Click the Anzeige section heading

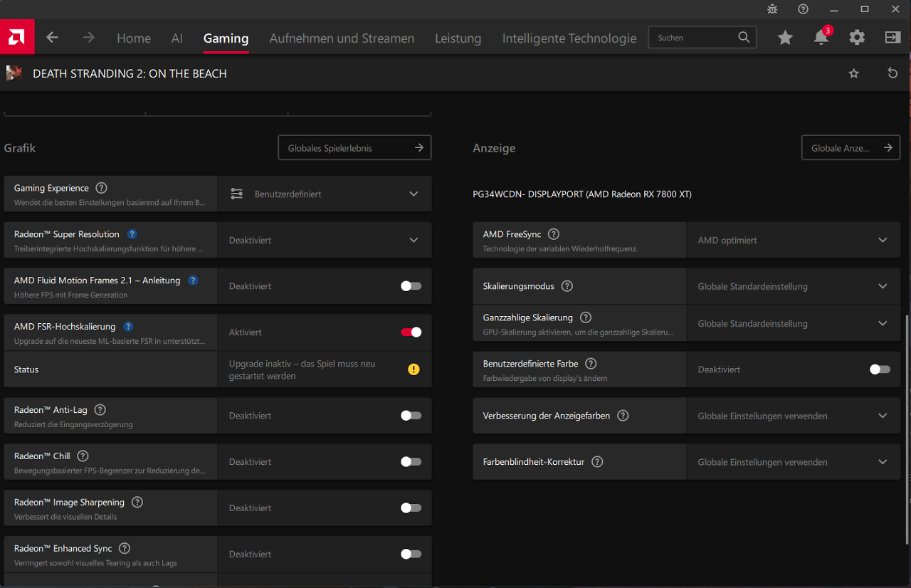(x=494, y=148)
